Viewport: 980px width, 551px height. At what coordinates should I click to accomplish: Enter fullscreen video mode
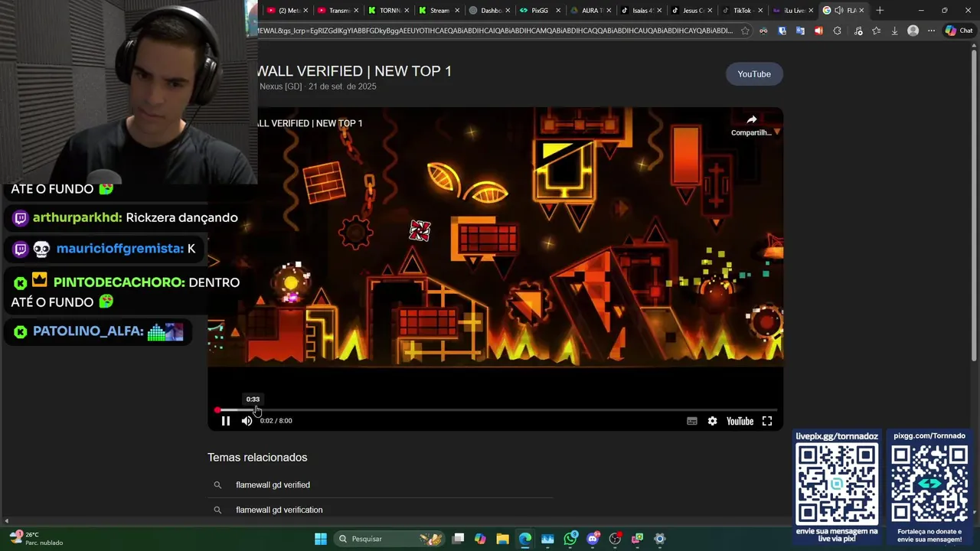pos(767,421)
